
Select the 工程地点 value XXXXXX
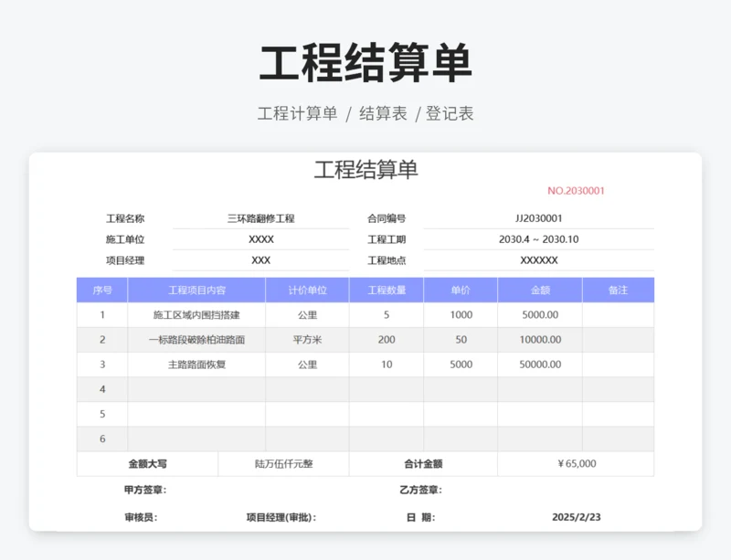[539, 260]
